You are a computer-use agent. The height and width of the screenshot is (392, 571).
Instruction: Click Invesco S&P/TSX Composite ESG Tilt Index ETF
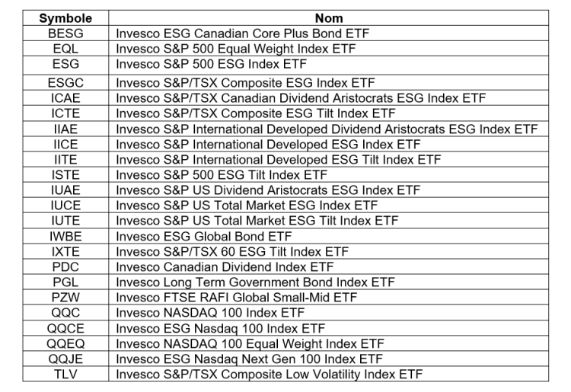(256, 113)
